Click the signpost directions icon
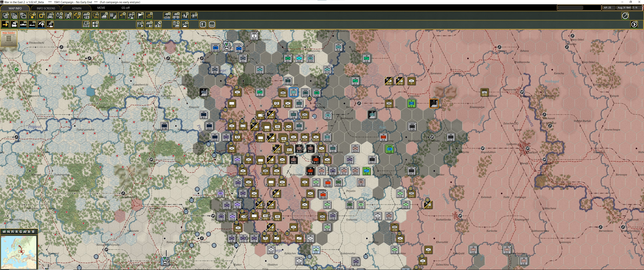Viewport: 644px width, 270px height. point(122,16)
